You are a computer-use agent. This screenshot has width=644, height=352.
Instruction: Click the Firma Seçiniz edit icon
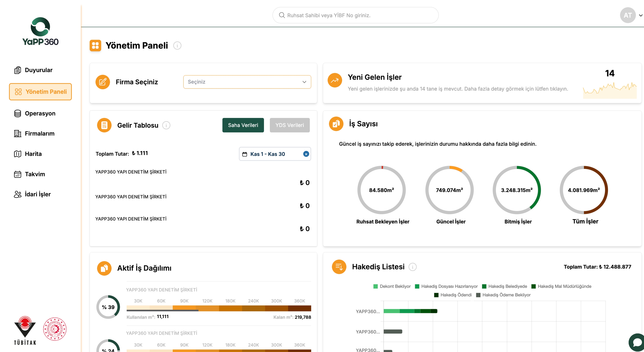pos(102,82)
